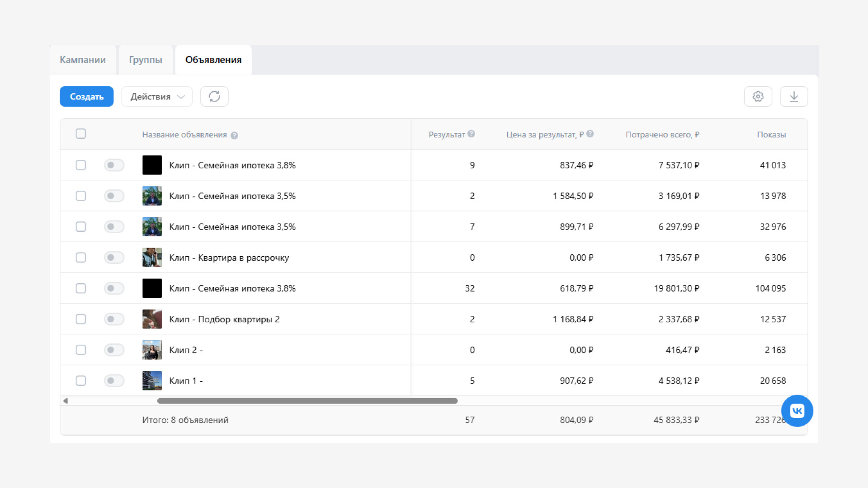
Task: Open ad Клип - Квартира в рассрочку
Action: pos(229,258)
